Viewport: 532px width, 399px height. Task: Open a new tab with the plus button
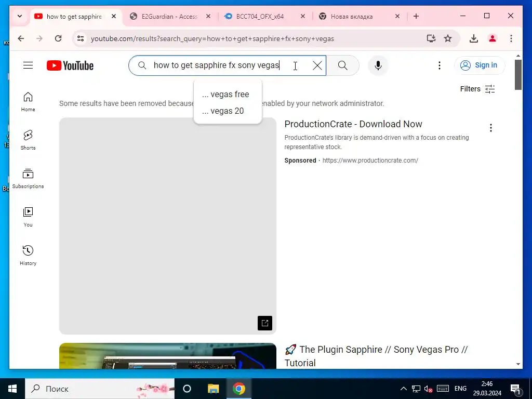tap(416, 16)
